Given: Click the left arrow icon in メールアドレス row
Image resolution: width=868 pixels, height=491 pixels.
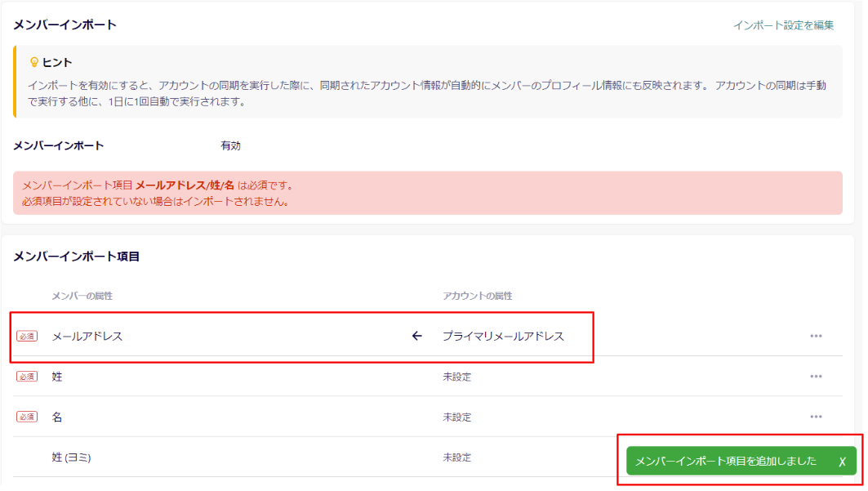Looking at the screenshot, I should click(417, 336).
